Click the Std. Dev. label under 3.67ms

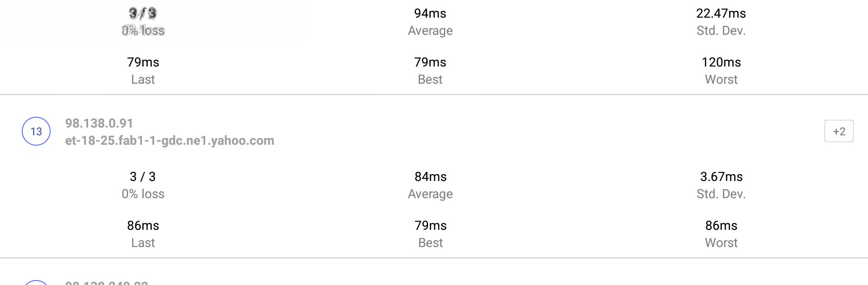pos(721,194)
